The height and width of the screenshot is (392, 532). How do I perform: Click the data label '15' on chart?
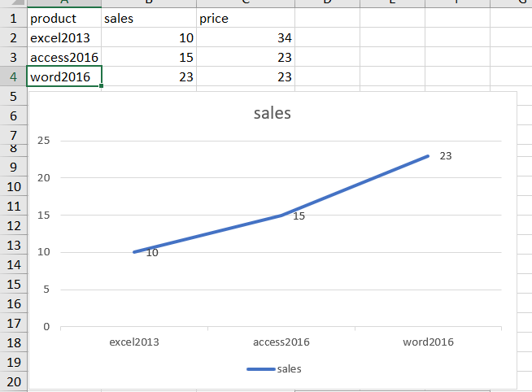tap(299, 216)
